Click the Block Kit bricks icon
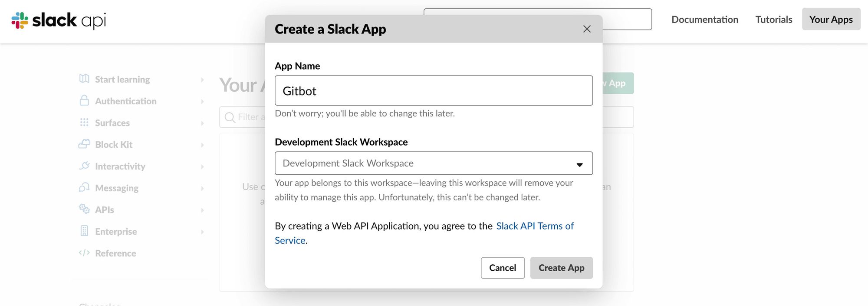The height and width of the screenshot is (306, 868). [x=84, y=144]
